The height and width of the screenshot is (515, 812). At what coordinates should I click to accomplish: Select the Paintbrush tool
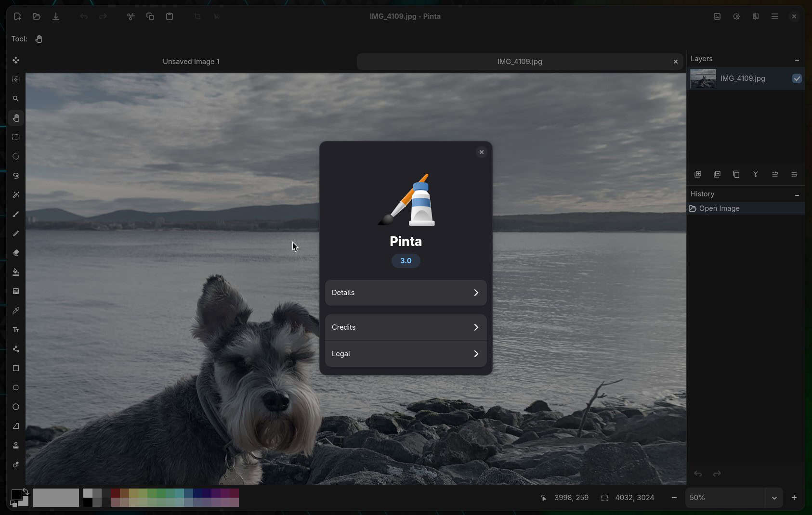(16, 215)
